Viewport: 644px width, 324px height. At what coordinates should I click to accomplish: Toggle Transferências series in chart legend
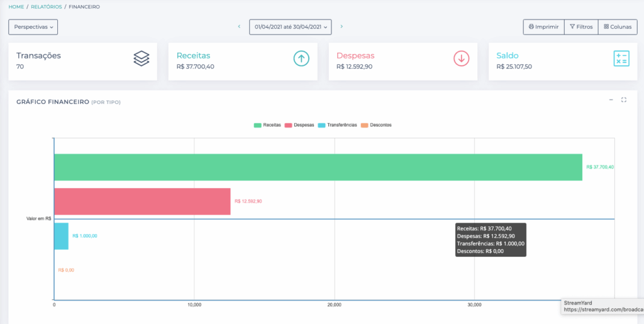click(338, 125)
